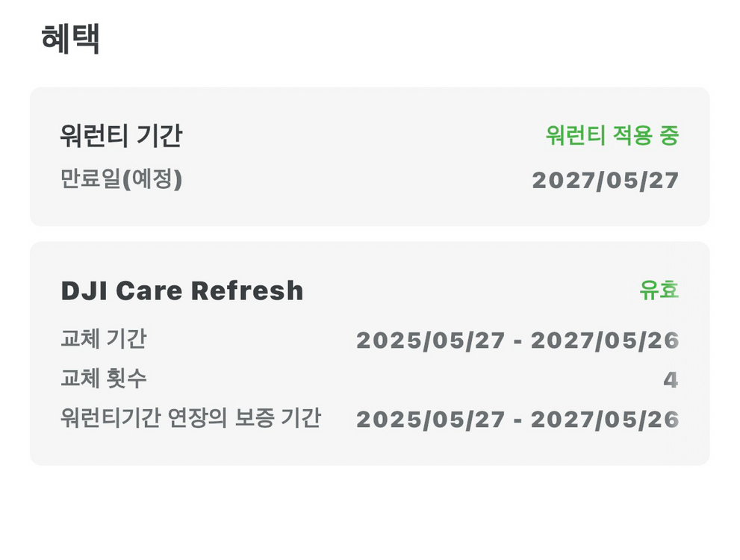Click the 혜택 section heading
The image size is (740, 560).
70,39
